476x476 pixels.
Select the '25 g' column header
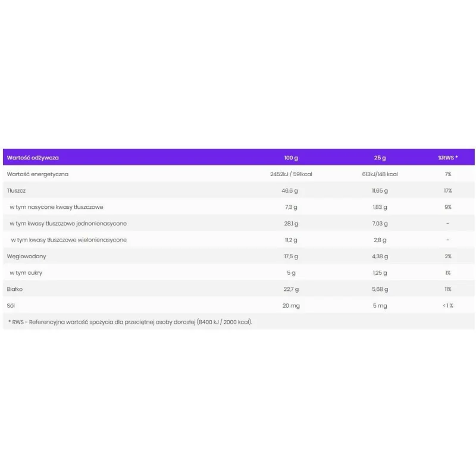click(x=380, y=158)
